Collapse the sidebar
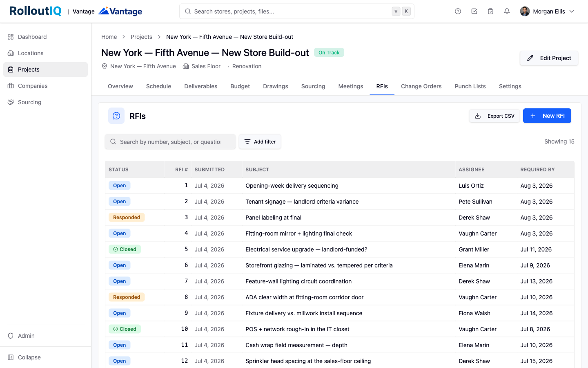The width and height of the screenshot is (588, 368). (x=45, y=357)
